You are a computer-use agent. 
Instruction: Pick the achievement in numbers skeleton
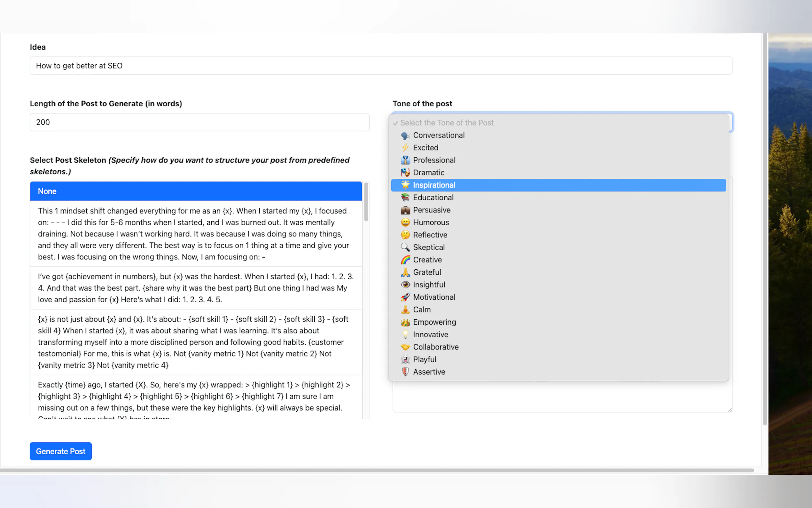196,288
